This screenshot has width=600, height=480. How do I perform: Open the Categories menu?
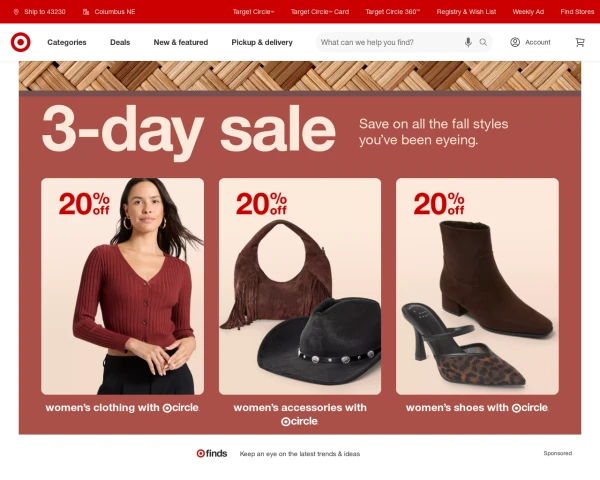pyautogui.click(x=67, y=42)
